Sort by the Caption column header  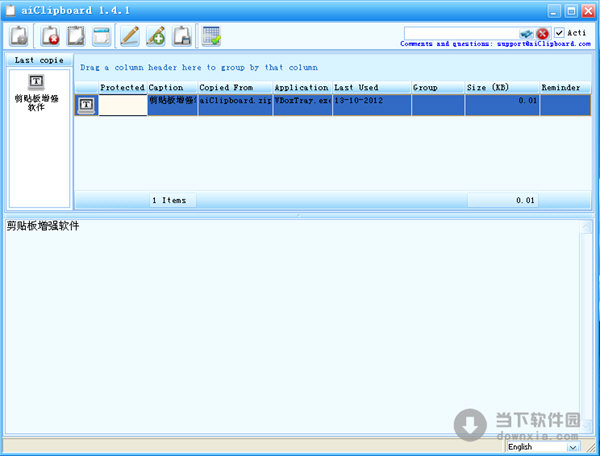[172, 88]
